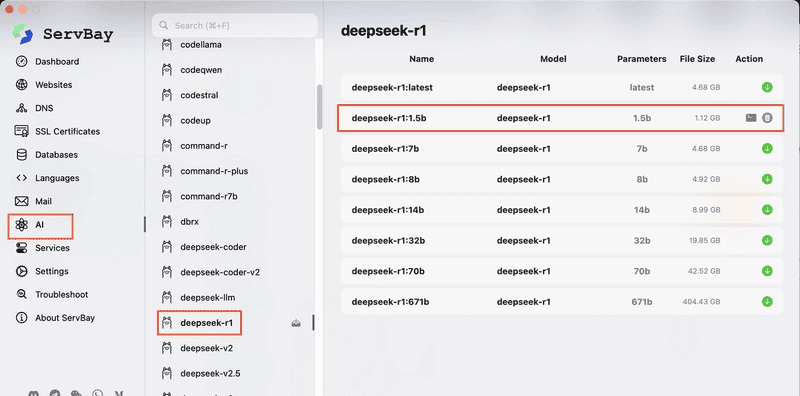Screen dimensions: 800x396
Task: Click the installed indicator icon beside deepseek-r1
Action: pos(296,323)
